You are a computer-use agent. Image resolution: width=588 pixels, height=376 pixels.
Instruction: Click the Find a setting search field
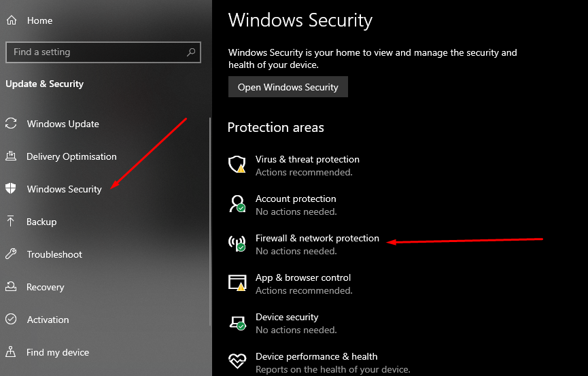[x=103, y=52]
